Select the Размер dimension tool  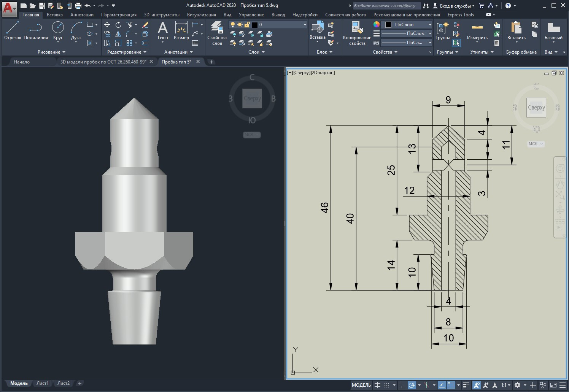181,30
